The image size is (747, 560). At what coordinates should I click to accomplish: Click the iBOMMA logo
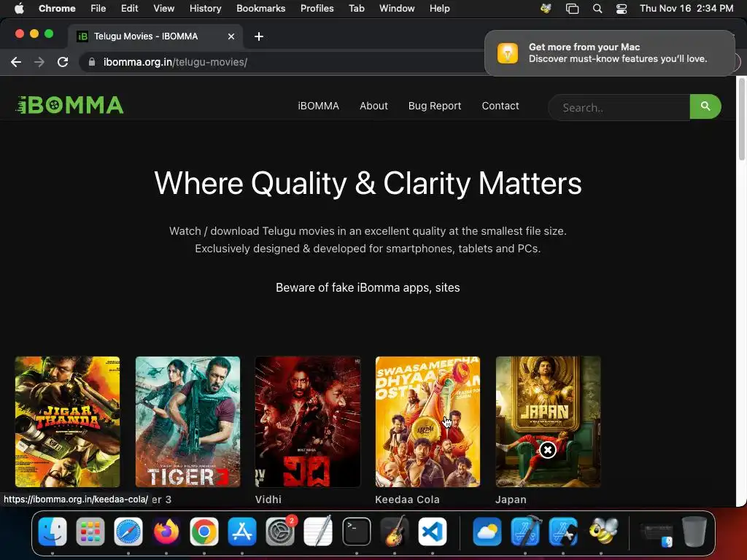click(x=69, y=105)
